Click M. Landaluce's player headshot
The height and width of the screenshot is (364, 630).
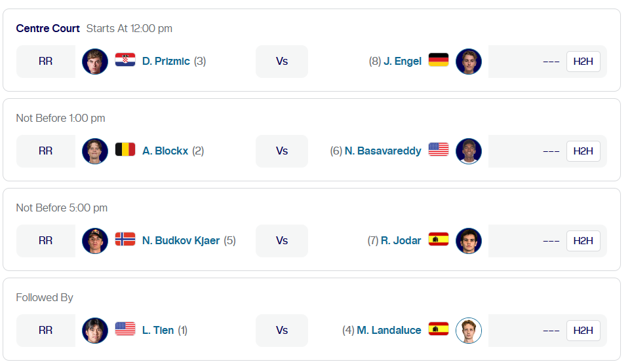click(x=469, y=331)
